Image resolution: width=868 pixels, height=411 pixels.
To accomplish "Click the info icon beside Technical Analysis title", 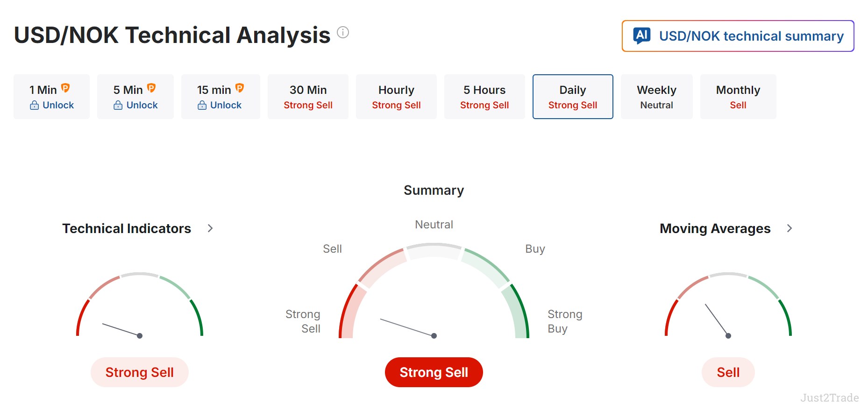I will pos(343,32).
